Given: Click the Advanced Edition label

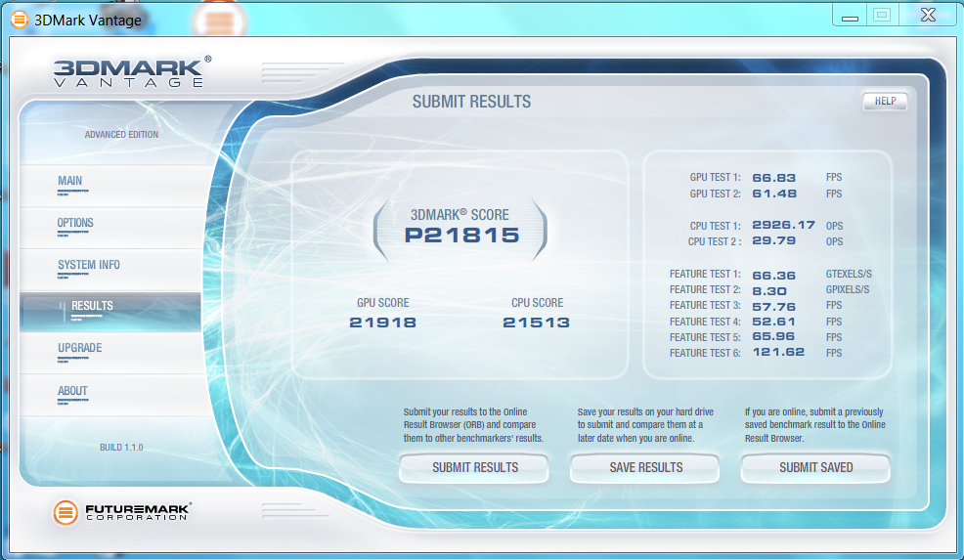Looking at the screenshot, I should (121, 135).
